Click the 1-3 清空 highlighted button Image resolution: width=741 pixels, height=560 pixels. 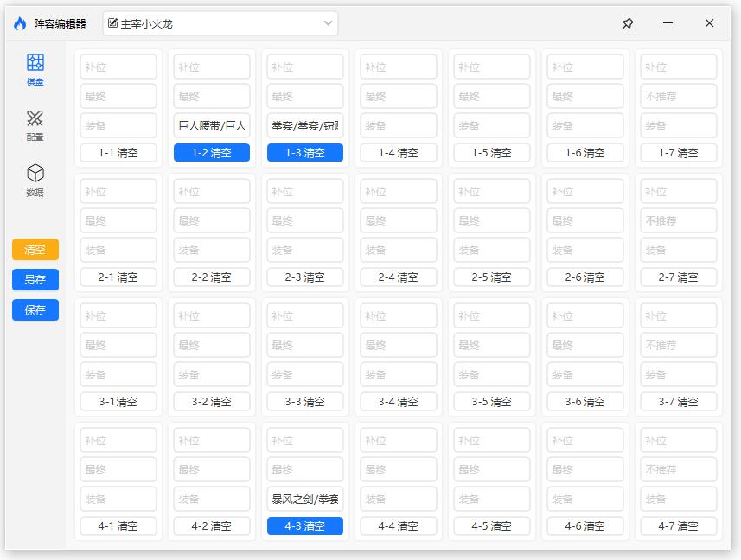point(305,153)
